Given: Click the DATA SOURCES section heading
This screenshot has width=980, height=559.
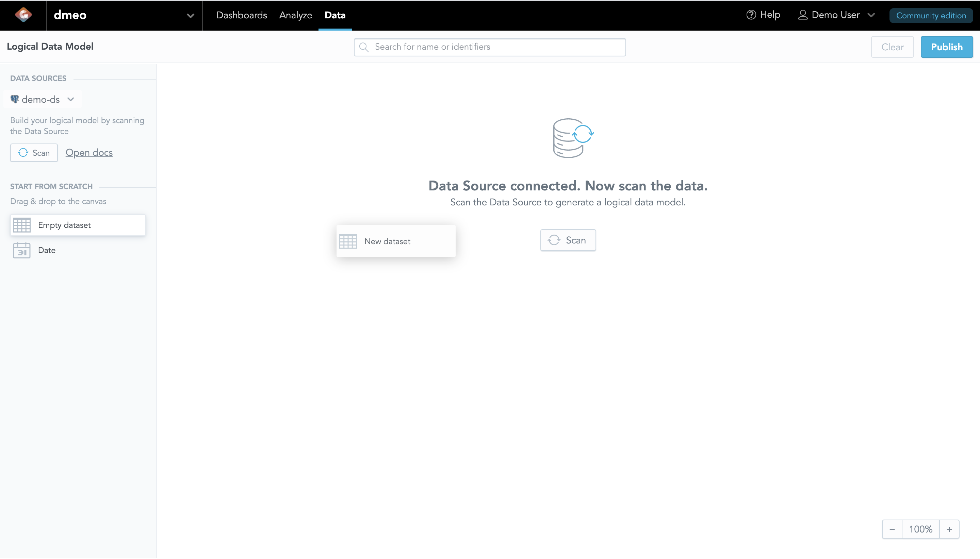Looking at the screenshot, I should point(38,78).
